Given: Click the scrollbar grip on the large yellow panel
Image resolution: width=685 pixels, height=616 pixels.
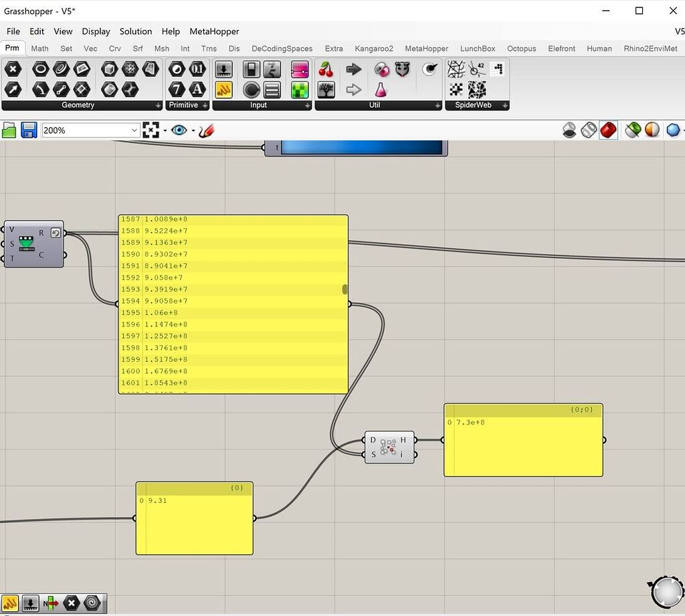Looking at the screenshot, I should pyautogui.click(x=344, y=289).
